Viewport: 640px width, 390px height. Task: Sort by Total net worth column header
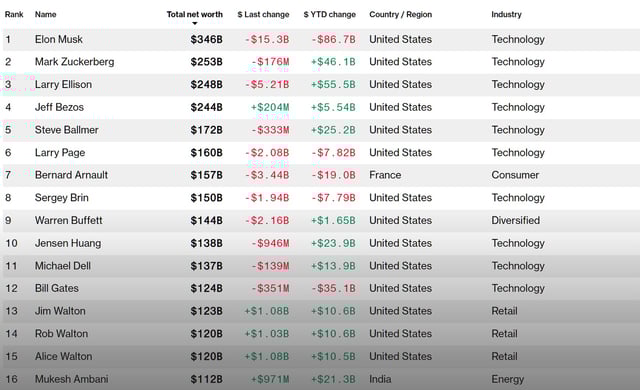tap(195, 14)
